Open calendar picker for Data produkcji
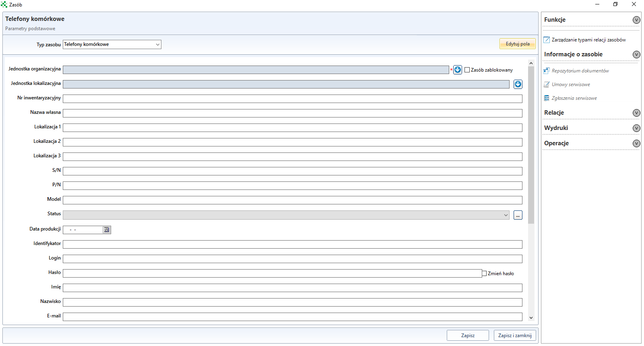 point(106,230)
